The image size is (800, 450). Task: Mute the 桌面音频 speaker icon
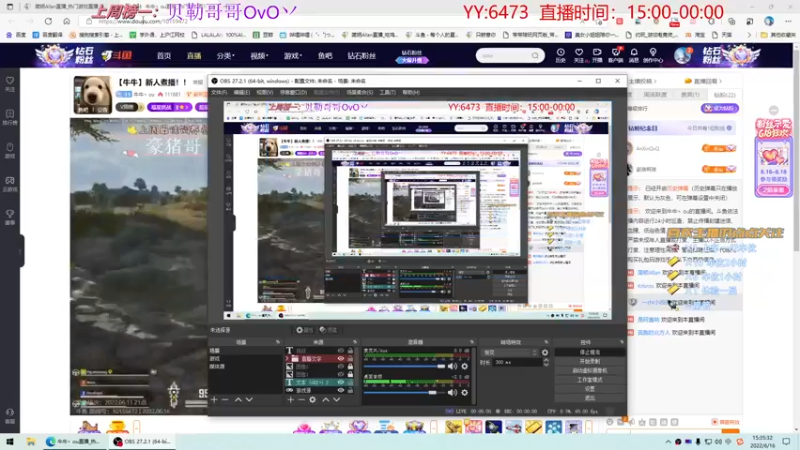tap(452, 392)
